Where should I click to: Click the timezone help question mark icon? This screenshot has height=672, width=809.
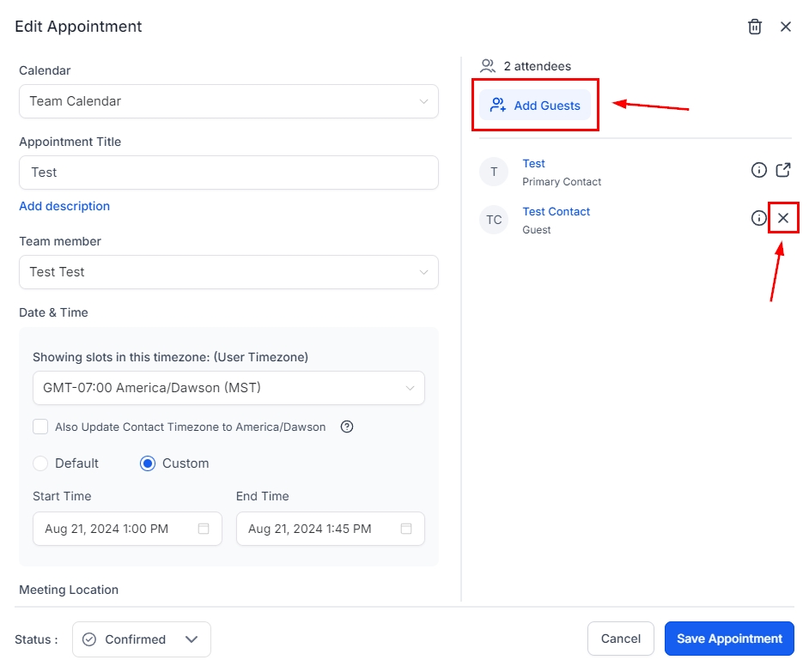(x=347, y=427)
